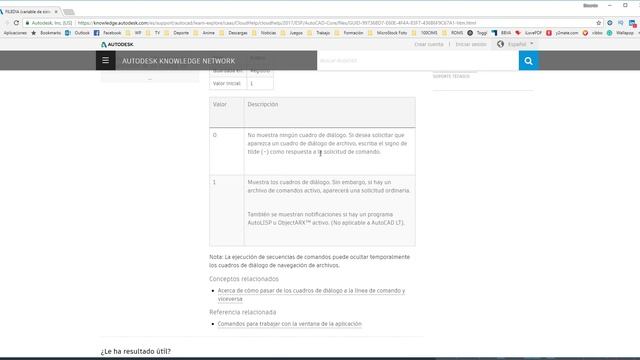Image resolution: width=640 pixels, height=360 pixels.
Task: Open the Trabajo bookmark folder
Action: pos(319,33)
